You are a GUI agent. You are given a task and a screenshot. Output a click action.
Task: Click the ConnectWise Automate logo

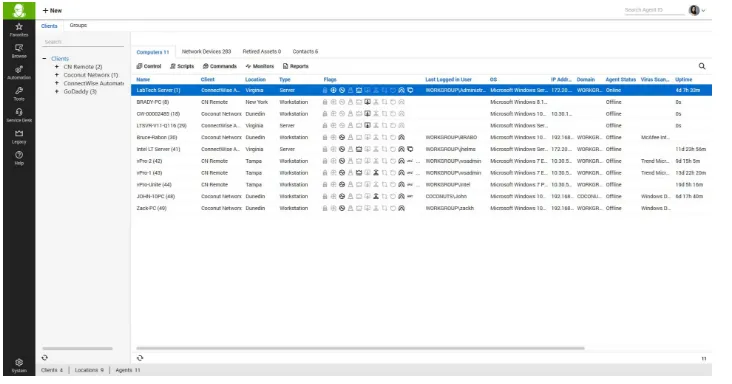[x=19, y=10]
